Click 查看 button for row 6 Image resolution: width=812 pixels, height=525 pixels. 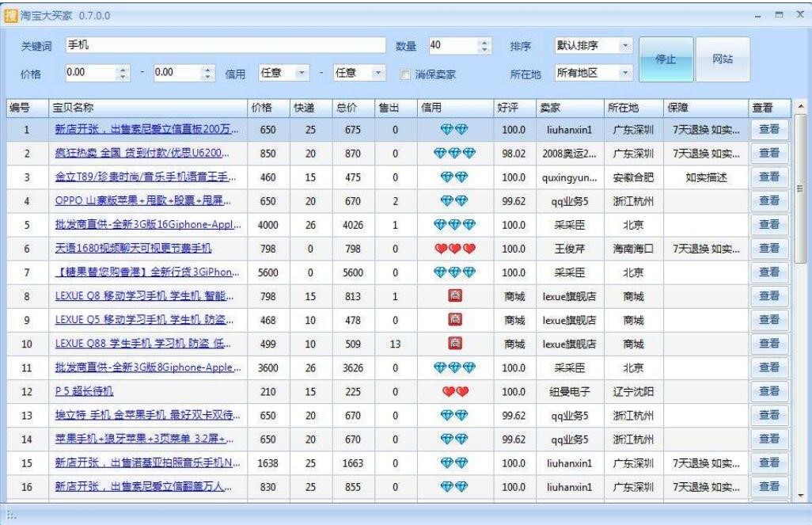pyautogui.click(x=769, y=249)
